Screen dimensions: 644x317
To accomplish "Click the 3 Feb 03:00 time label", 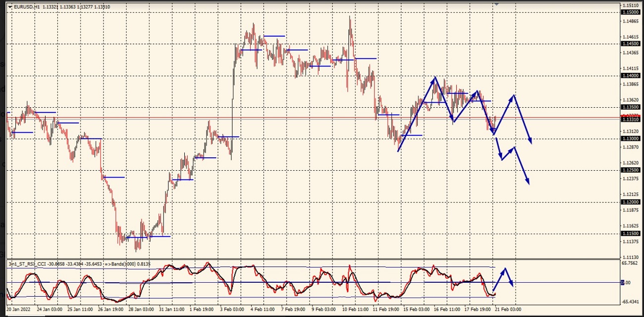I will [232, 309].
